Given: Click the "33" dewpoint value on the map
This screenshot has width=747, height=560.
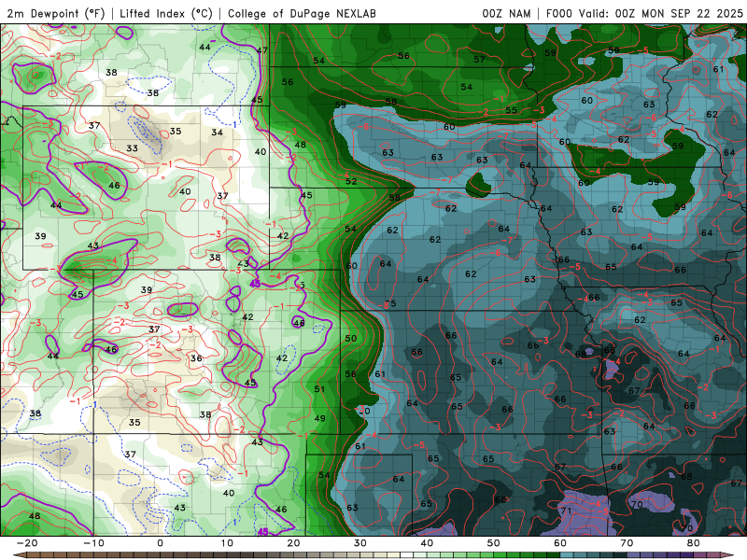Looking at the screenshot, I should (132, 148).
